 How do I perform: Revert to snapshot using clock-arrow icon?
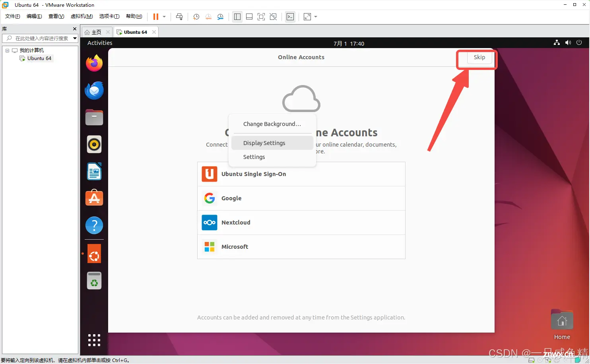pos(208,17)
